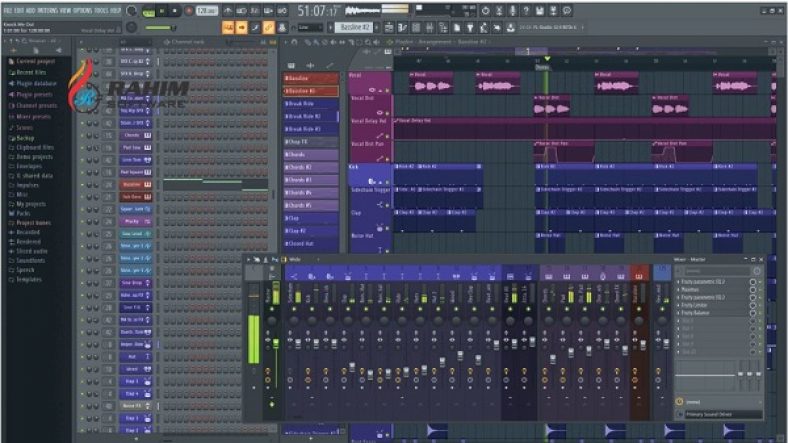Viewport: 788px width, 443px height.
Task: Click the Sidechain Trigger track header
Action: click(x=370, y=197)
